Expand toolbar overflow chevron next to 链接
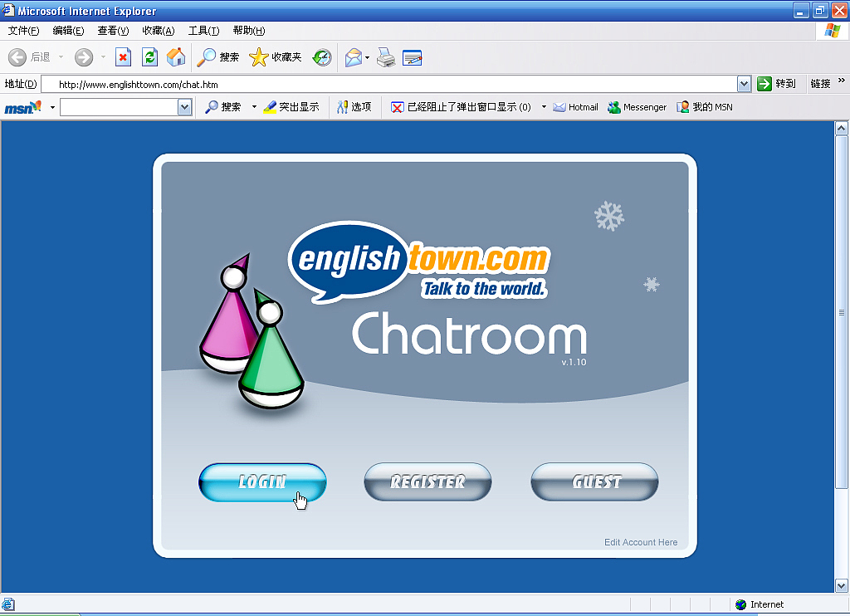Image resolution: width=850 pixels, height=616 pixels. (842, 81)
